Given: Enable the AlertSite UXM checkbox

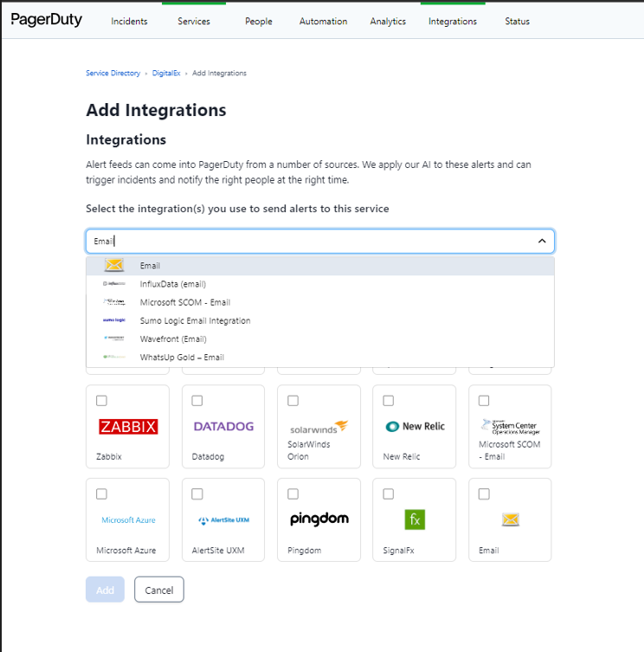Looking at the screenshot, I should 197,494.
